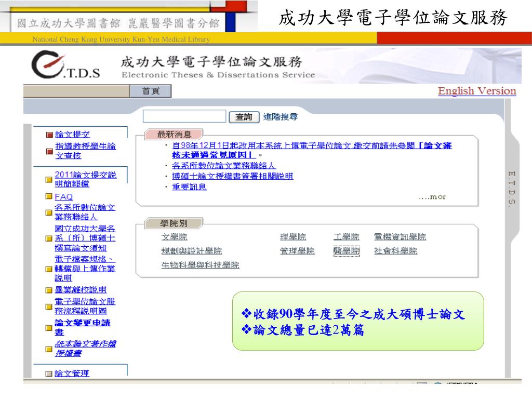Screen dimensions: 532x399
Task: Open 論文提交 in sidebar
Action: pos(72,135)
